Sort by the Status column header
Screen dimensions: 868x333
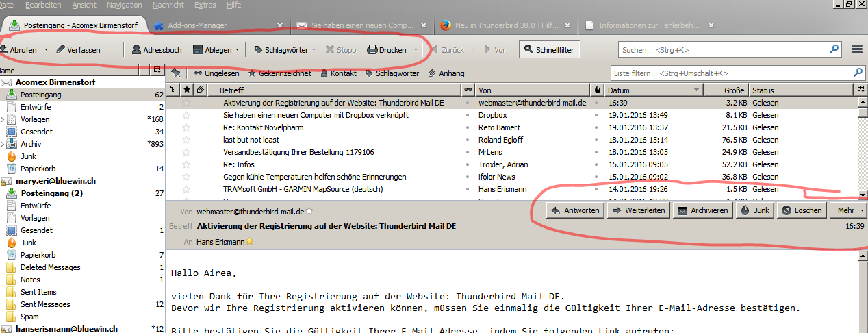click(802, 90)
